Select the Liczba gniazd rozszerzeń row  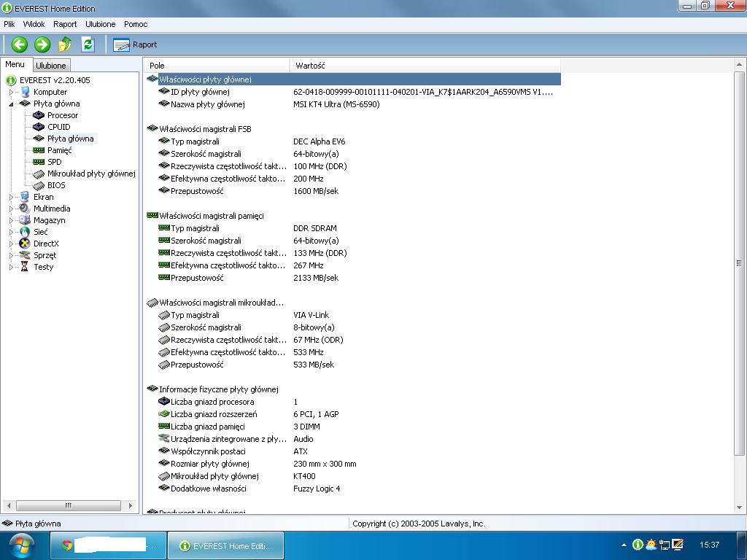(352, 414)
